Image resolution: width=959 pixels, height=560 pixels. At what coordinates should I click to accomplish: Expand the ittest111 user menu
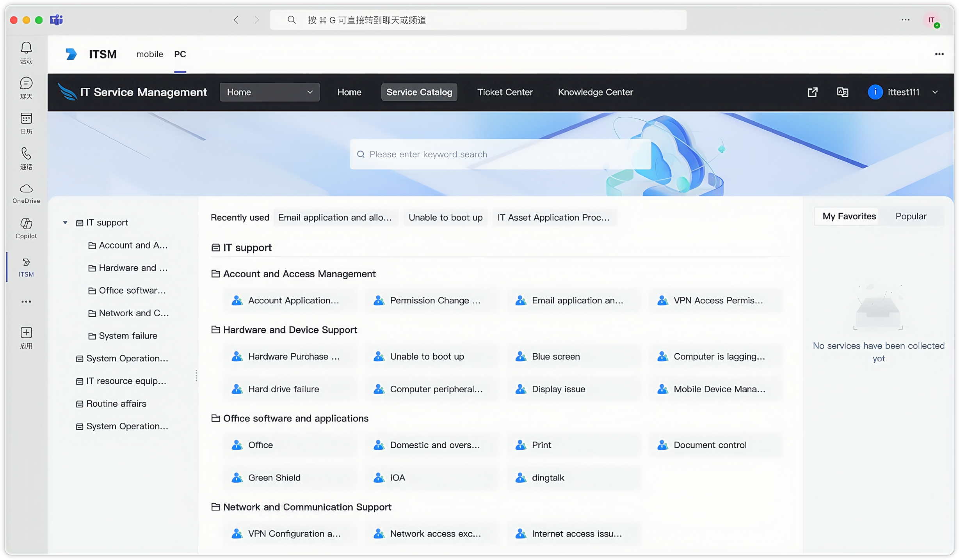[935, 92]
